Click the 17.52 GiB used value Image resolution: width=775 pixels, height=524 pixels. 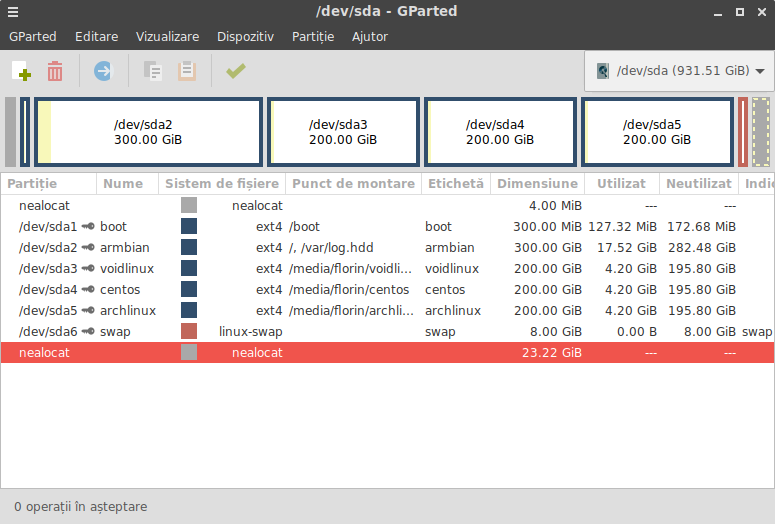(x=627, y=247)
